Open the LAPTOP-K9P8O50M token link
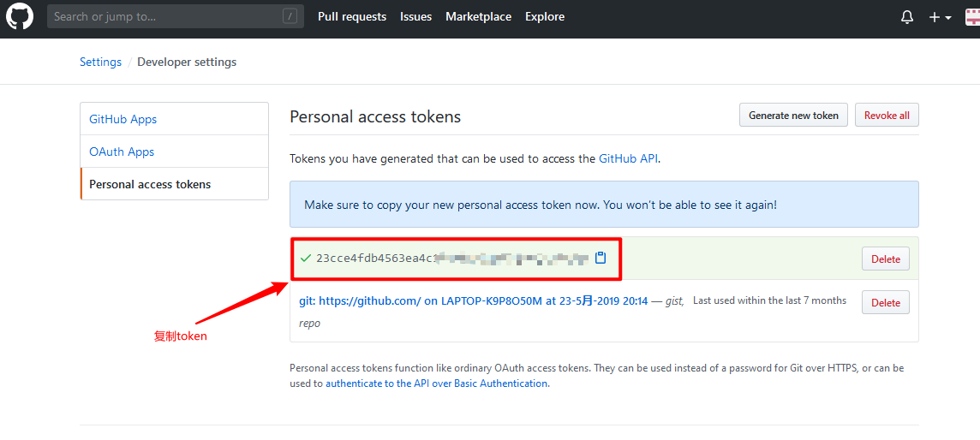980x440 pixels. pos(473,300)
